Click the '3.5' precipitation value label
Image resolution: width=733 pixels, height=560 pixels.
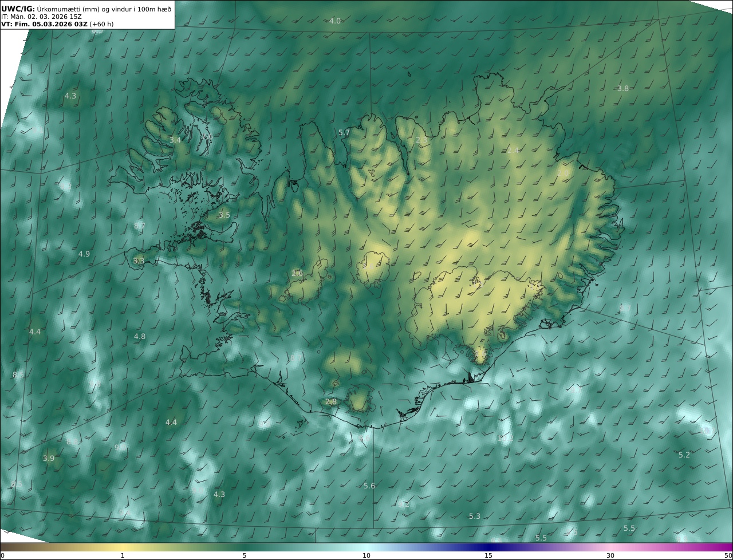pos(224,215)
